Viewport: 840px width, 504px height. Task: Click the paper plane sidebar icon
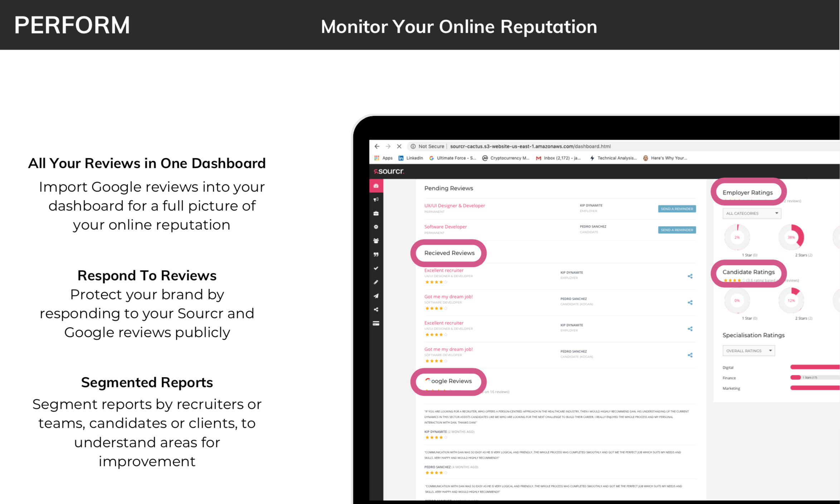376,296
